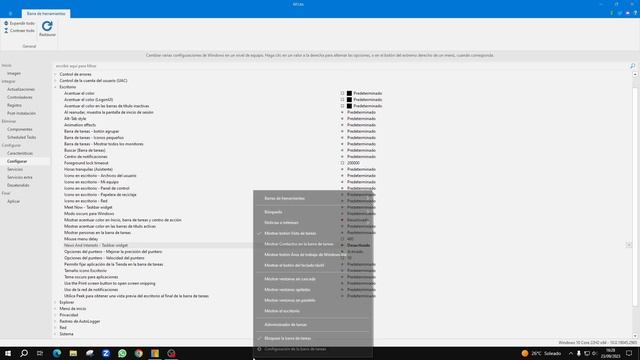Viewport: 640px width, 360px height.
Task: Open Post-instalación page in the sidebar
Action: pos(21,113)
